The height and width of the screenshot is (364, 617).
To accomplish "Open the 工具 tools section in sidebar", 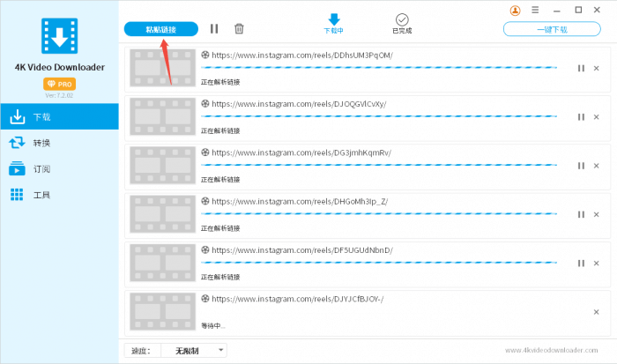I will tap(59, 195).
